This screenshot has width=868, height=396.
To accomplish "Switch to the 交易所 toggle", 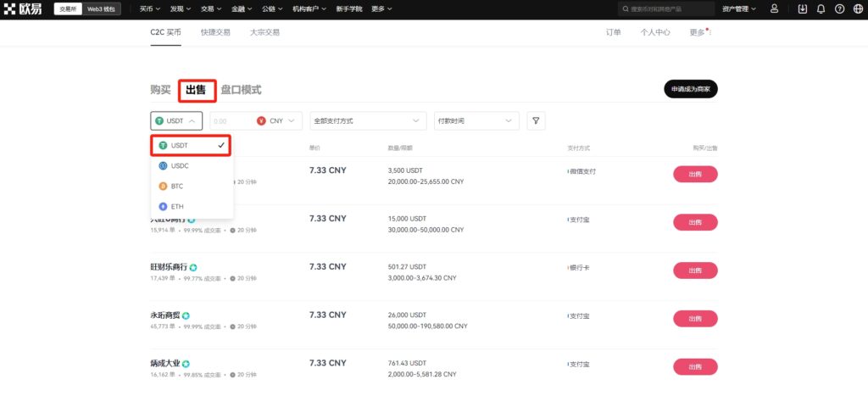I will click(x=69, y=8).
